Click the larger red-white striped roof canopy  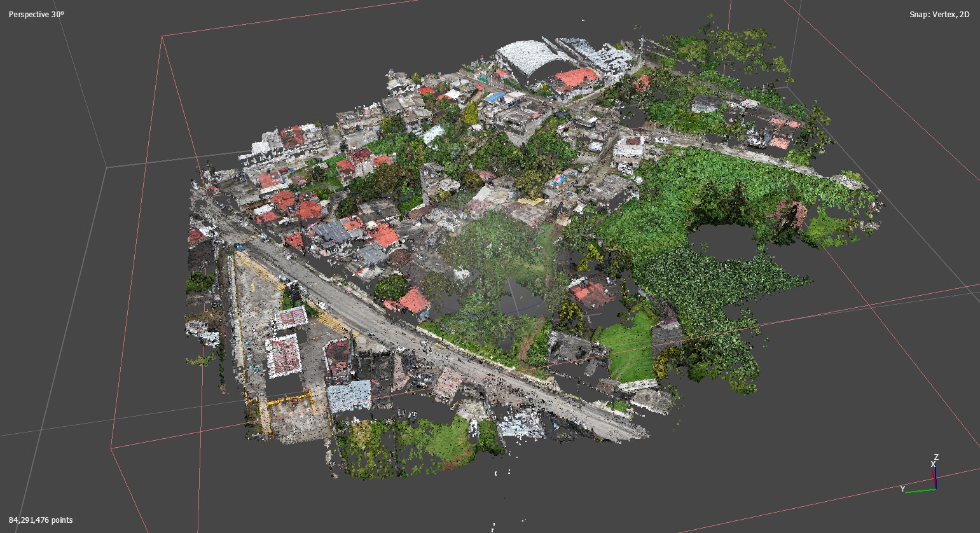pos(283,356)
